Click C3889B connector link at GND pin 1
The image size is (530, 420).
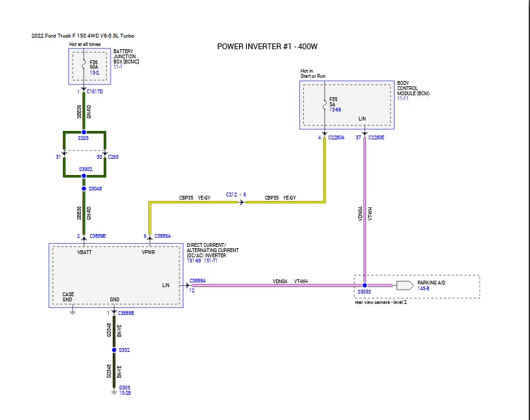click(126, 313)
